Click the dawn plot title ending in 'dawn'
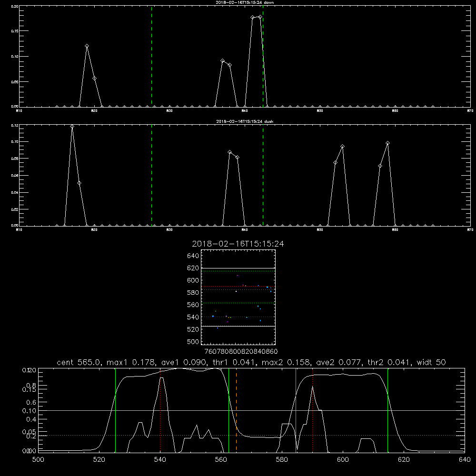Screen dimensions: 476x476 pyautogui.click(x=245, y=2)
